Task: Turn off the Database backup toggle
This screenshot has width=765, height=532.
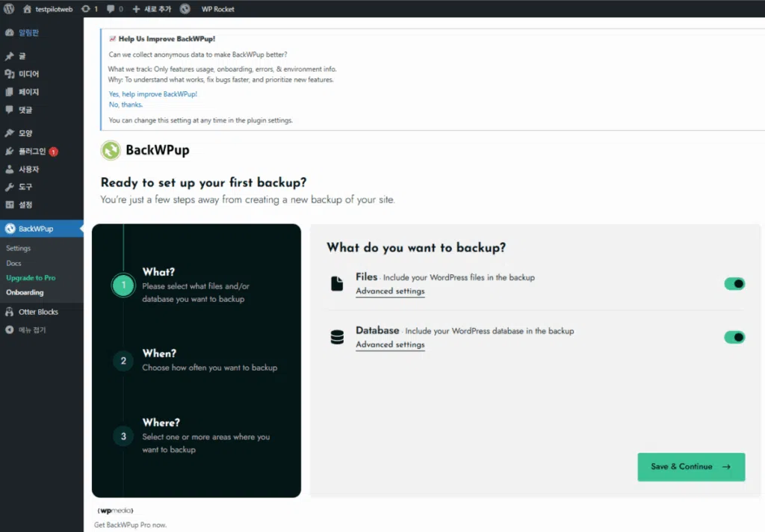Action: 734,337
